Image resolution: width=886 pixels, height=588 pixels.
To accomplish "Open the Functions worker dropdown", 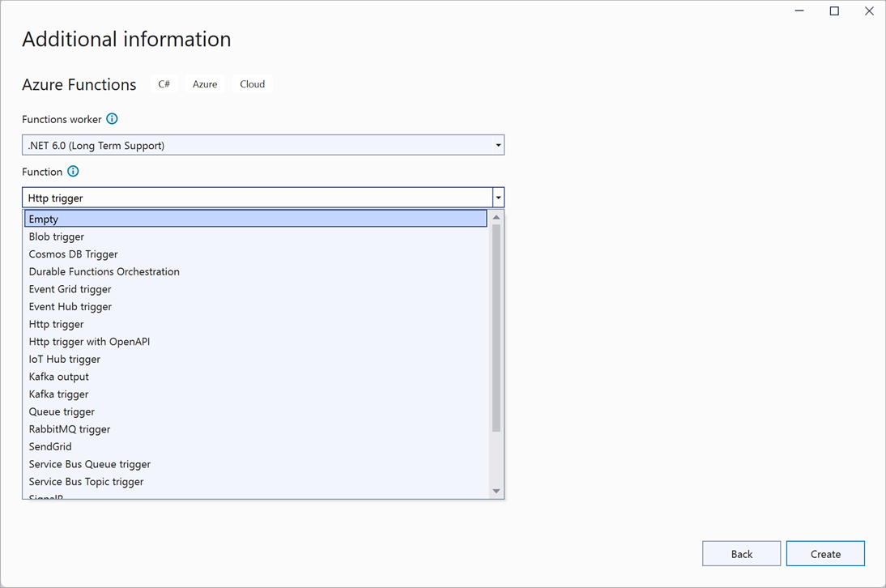I will (262, 146).
